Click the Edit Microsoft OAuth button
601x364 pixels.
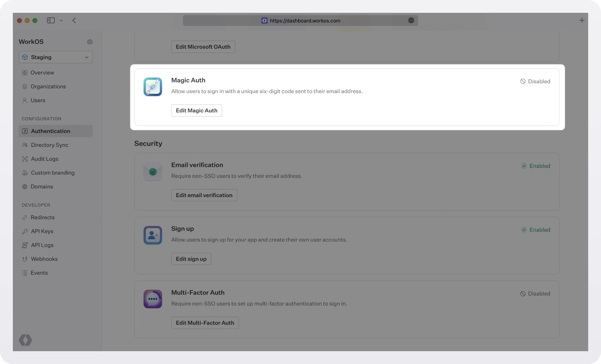click(203, 47)
